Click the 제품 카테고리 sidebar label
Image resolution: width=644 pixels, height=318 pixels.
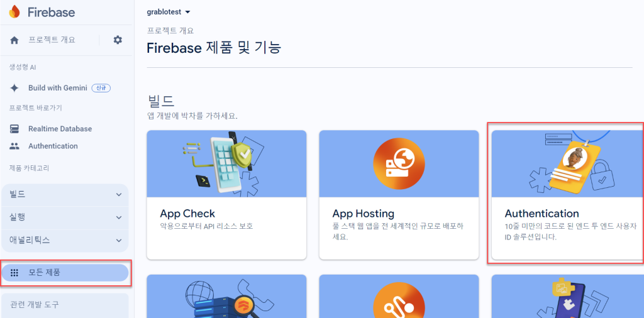[29, 167]
